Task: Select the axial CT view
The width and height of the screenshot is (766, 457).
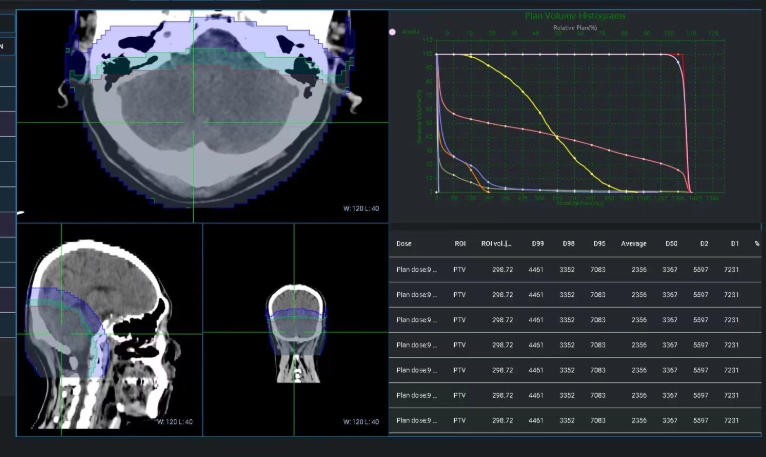Action: coord(203,116)
